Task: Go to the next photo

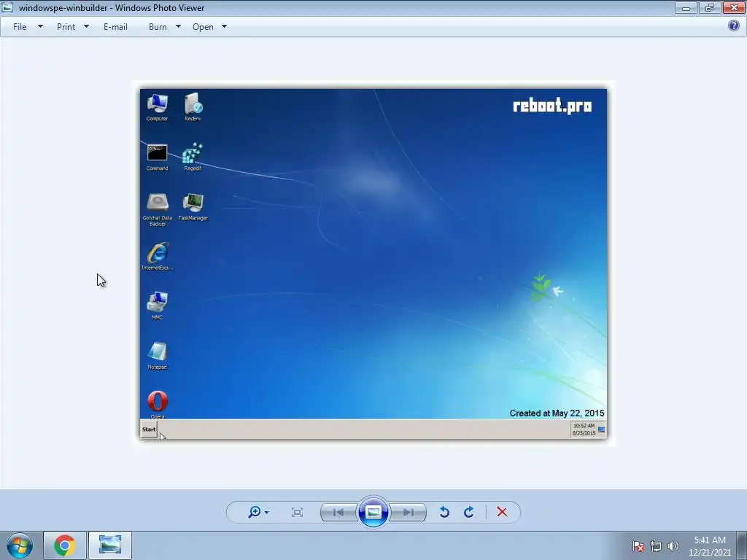Action: pos(409,513)
